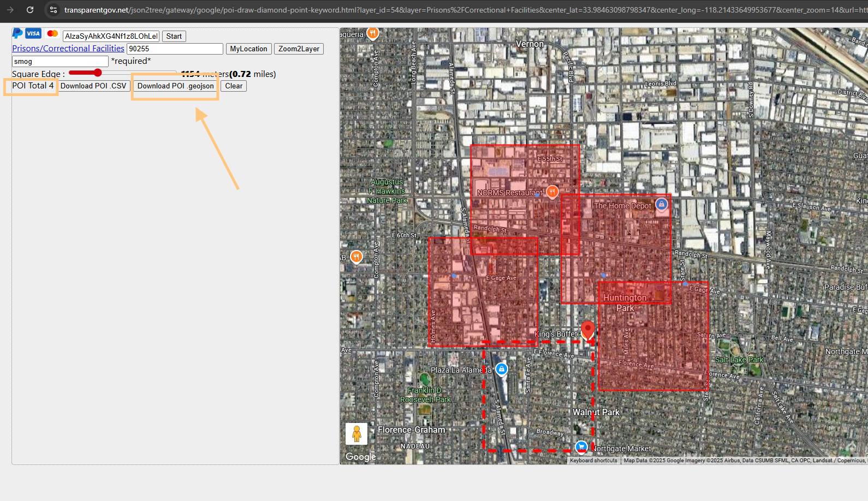Image resolution: width=868 pixels, height=501 pixels.
Task: Click the VISA card icon
Action: point(33,33)
